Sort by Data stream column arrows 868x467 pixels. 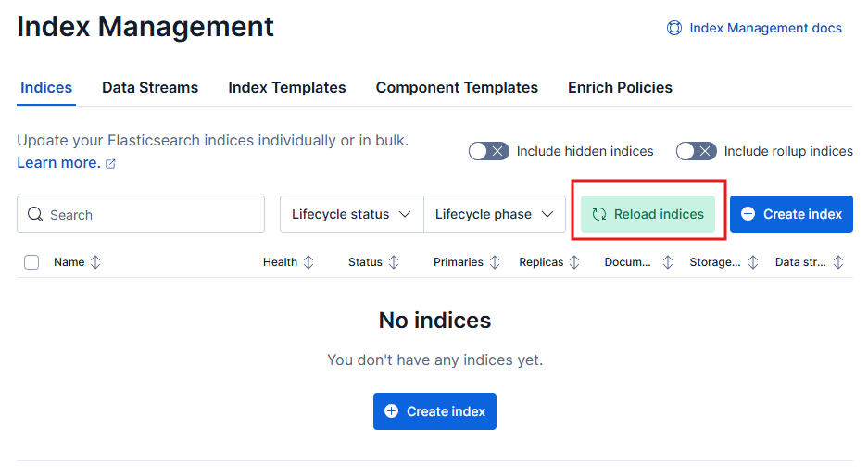click(x=838, y=262)
